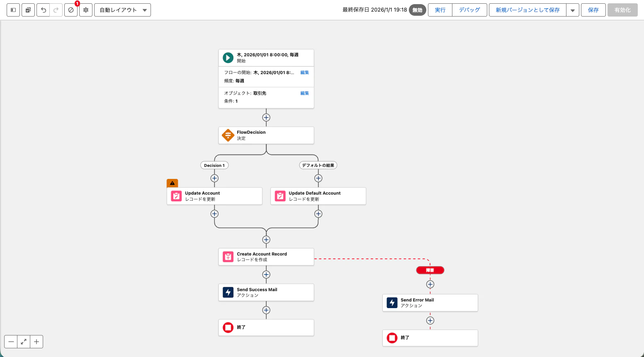Select the FlowDecision decision diamond icon
Image resolution: width=644 pixels, height=357 pixels.
(x=228, y=135)
